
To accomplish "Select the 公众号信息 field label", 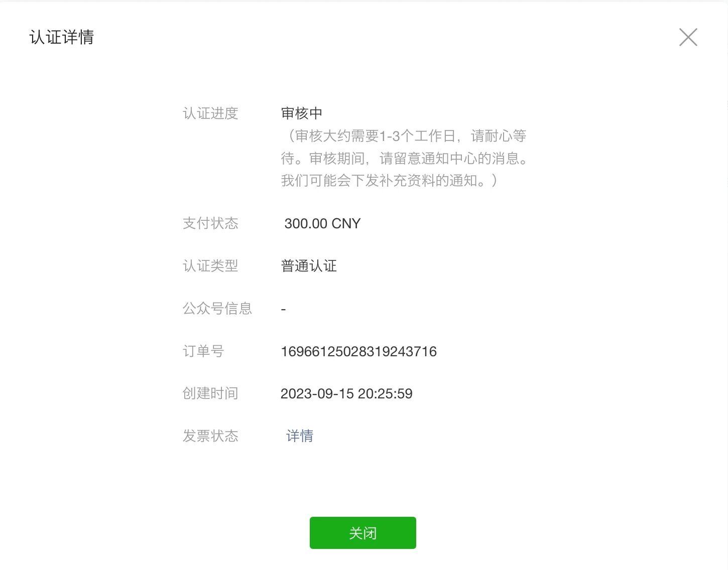I will (217, 309).
